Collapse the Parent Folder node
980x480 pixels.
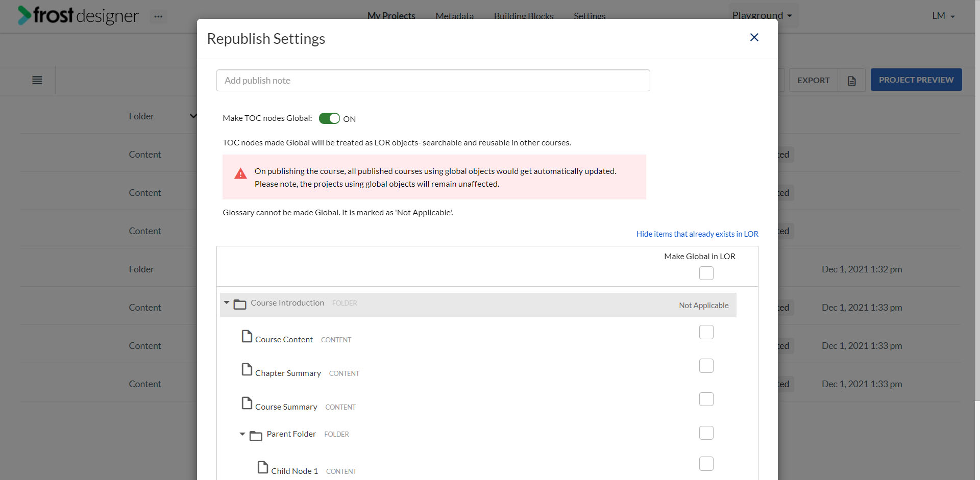point(242,434)
